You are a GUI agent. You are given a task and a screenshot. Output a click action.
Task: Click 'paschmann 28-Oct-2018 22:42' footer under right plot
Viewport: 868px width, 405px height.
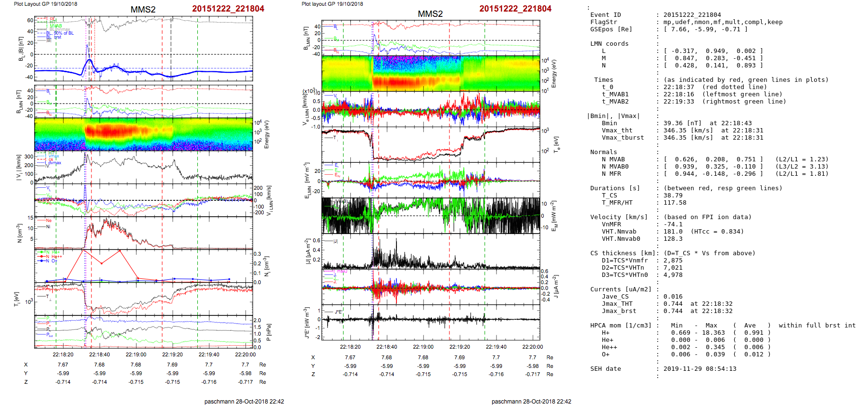531,402
